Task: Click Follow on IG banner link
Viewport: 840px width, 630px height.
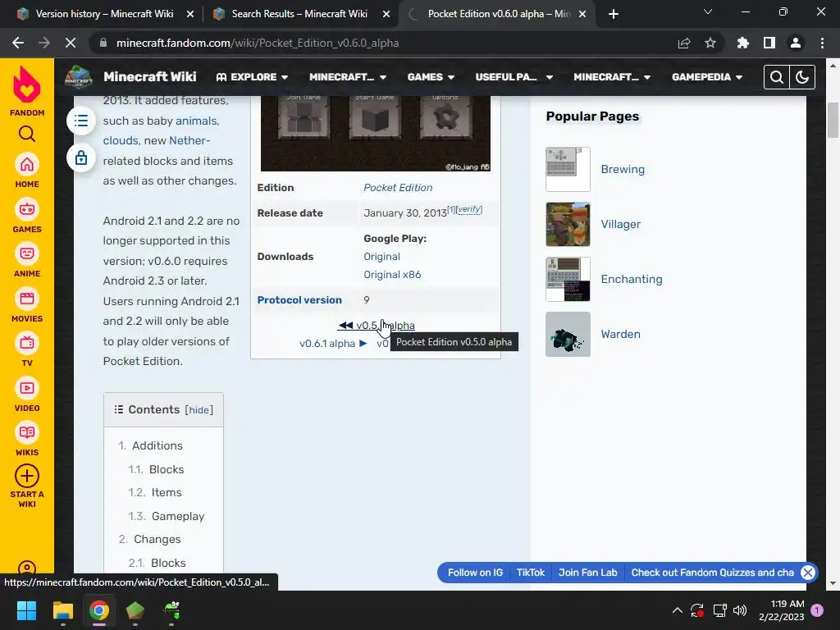Action: point(475,573)
